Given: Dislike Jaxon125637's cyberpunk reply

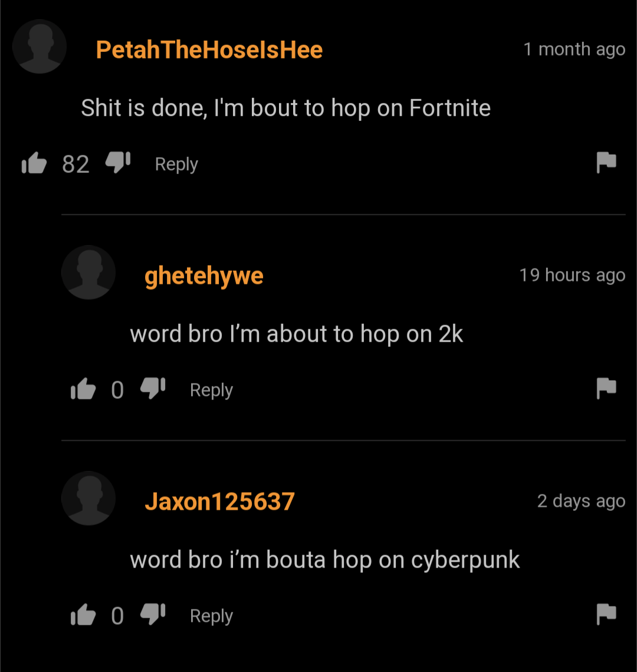Looking at the screenshot, I should [x=153, y=614].
